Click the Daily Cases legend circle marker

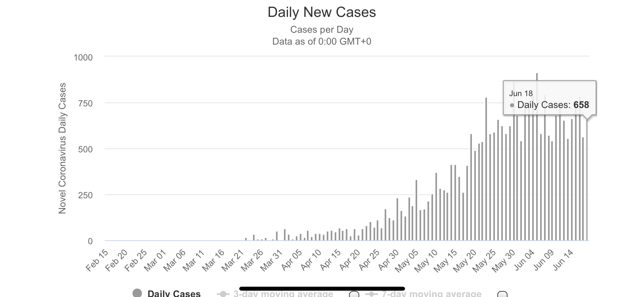137,293
